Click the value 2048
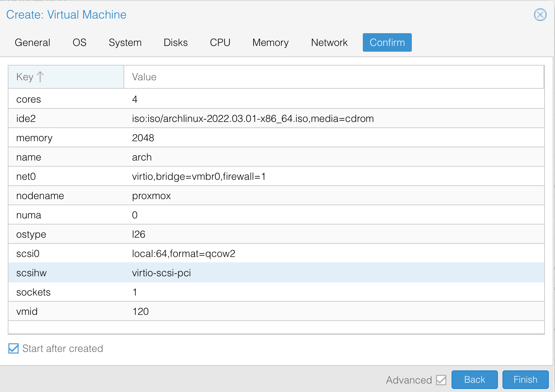The image size is (555, 392). (143, 138)
